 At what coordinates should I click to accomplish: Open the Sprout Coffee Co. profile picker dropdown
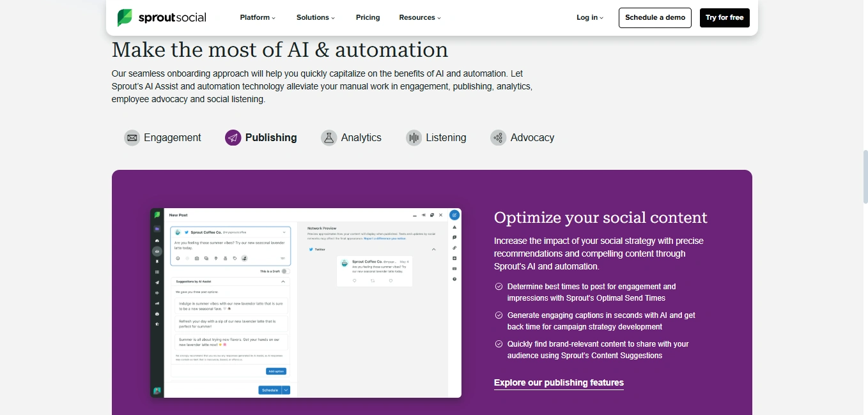pyautogui.click(x=284, y=232)
